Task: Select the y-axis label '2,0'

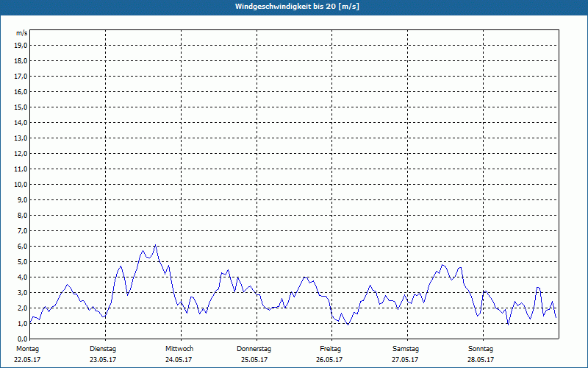Action: [23, 308]
